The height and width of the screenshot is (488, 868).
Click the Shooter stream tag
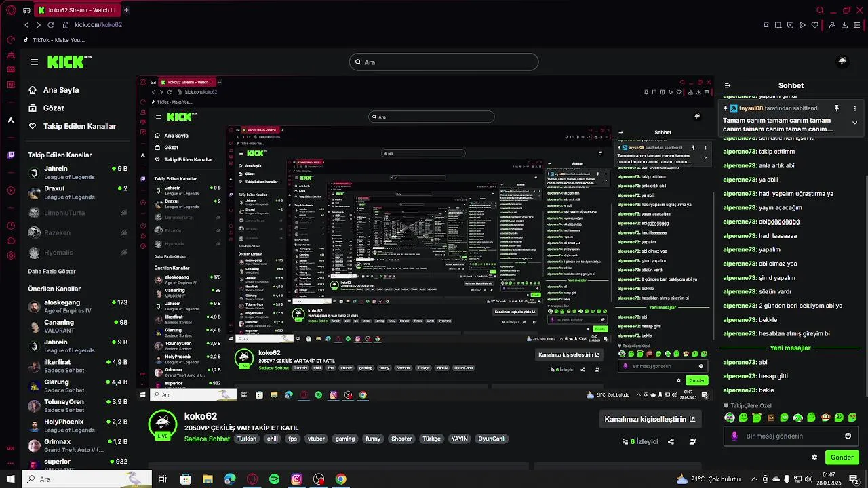[401, 439]
